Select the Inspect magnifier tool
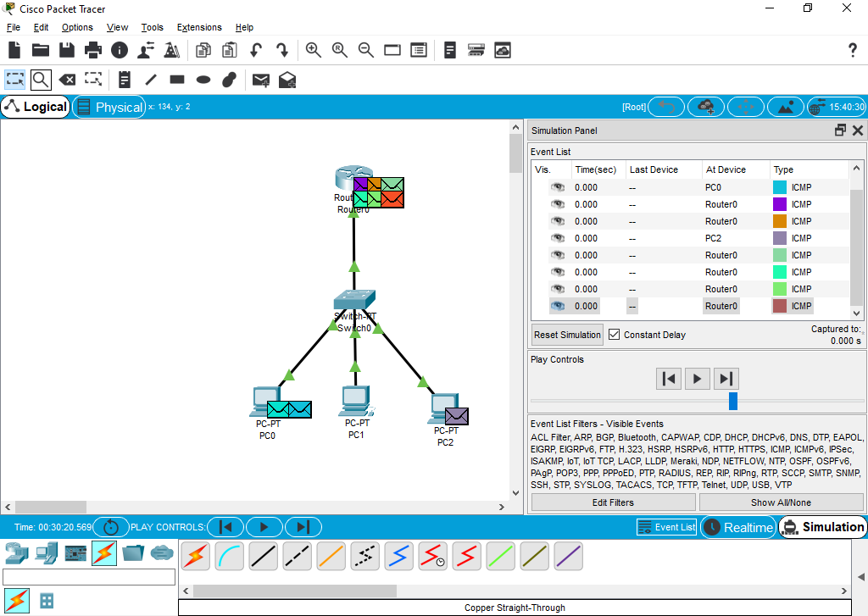The image size is (868, 616). coord(41,80)
